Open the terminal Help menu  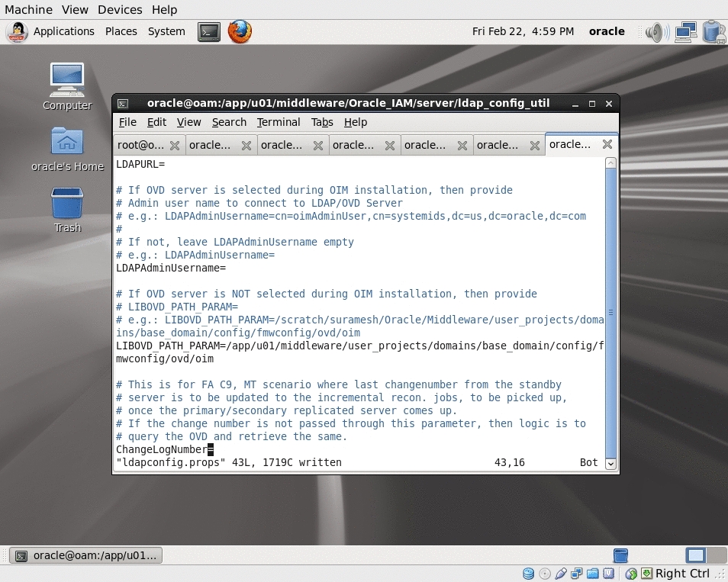[x=356, y=122]
